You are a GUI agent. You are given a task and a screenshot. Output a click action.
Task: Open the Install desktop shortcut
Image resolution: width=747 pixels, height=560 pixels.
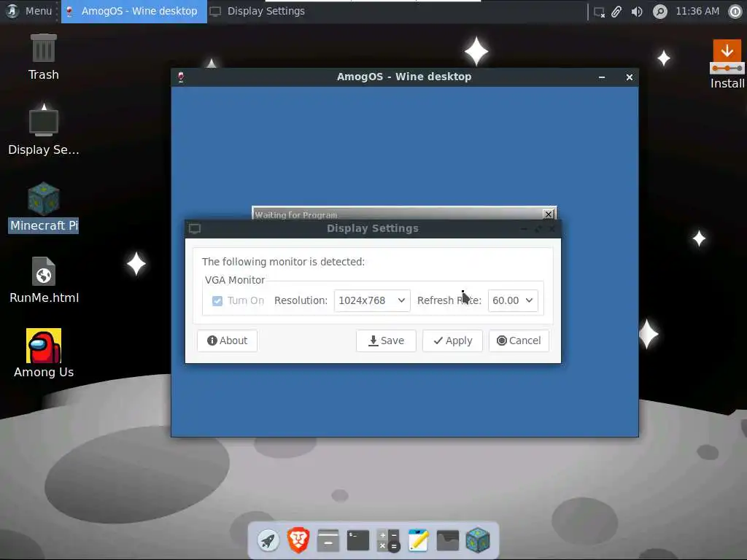(727, 64)
